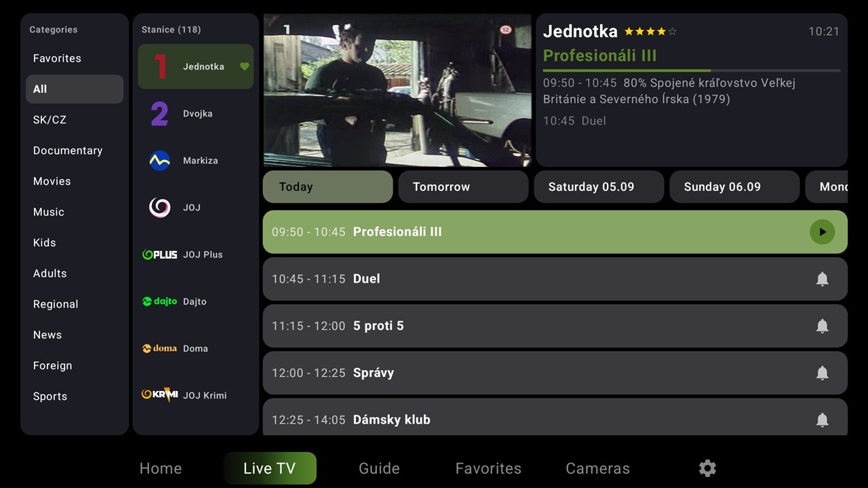
Task: Set a reminder bell for Dámsky klub
Action: click(x=822, y=420)
